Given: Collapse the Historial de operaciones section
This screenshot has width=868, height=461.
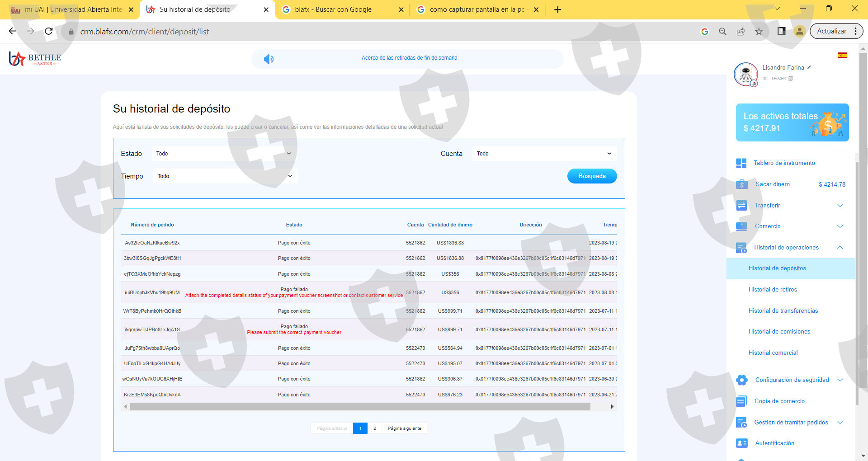Looking at the screenshot, I should coord(840,248).
